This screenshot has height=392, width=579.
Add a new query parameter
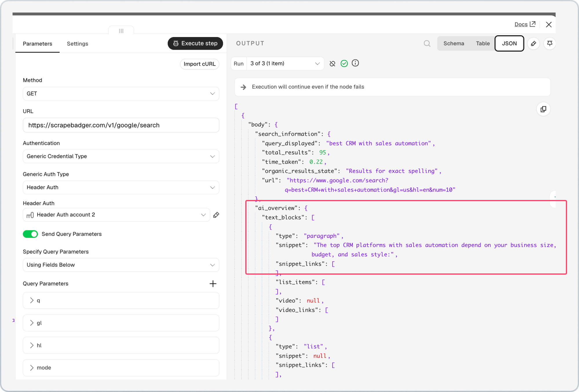click(x=213, y=284)
